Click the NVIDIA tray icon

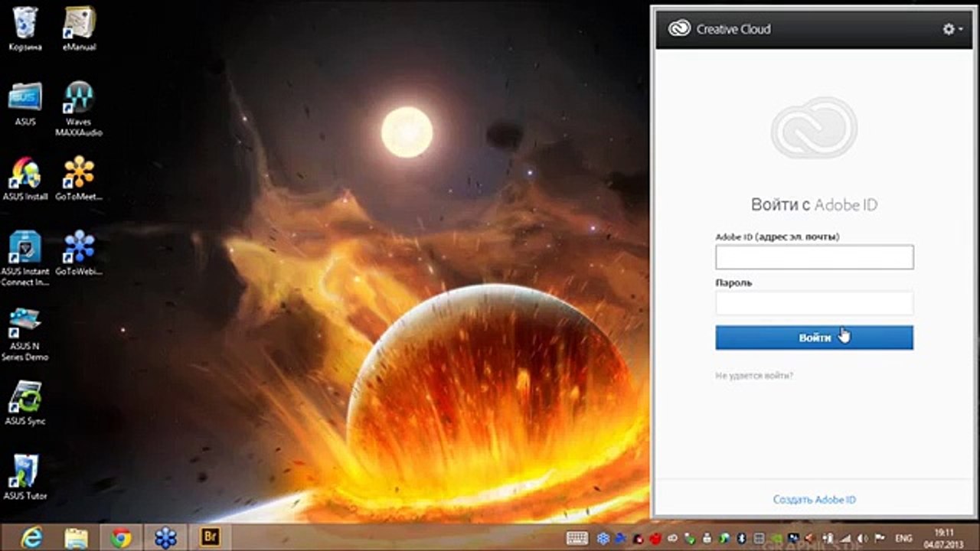pos(776,538)
